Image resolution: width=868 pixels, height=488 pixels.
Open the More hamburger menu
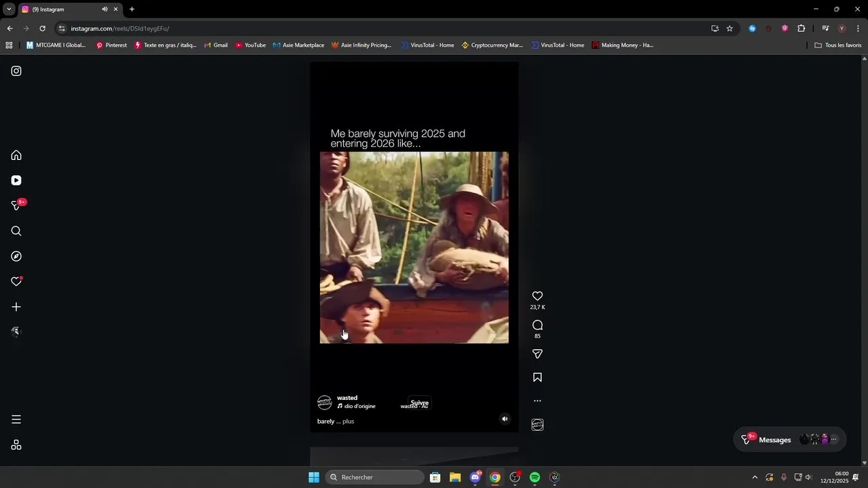tap(16, 420)
